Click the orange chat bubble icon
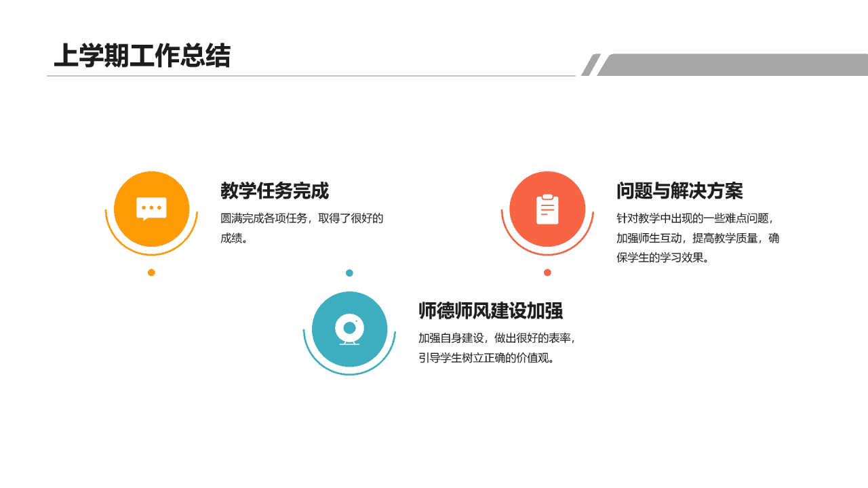The width and height of the screenshot is (868, 488). tap(151, 209)
